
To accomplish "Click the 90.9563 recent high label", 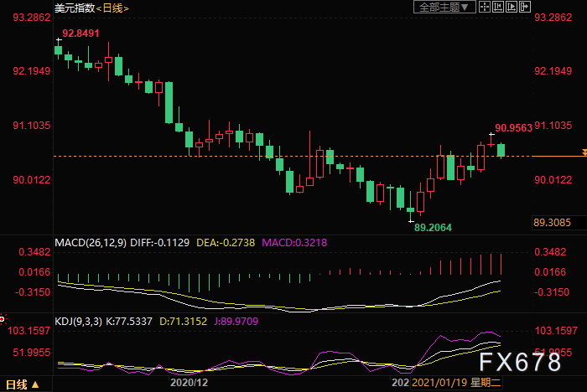I will [x=515, y=128].
